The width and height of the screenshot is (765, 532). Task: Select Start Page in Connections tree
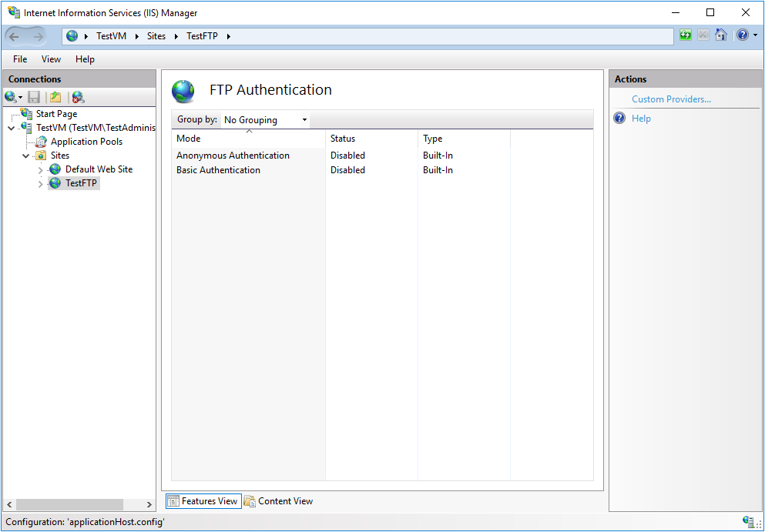56,114
